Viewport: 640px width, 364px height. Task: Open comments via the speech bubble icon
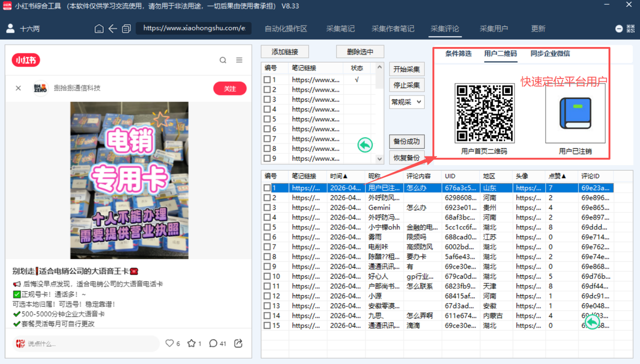[x=213, y=343]
